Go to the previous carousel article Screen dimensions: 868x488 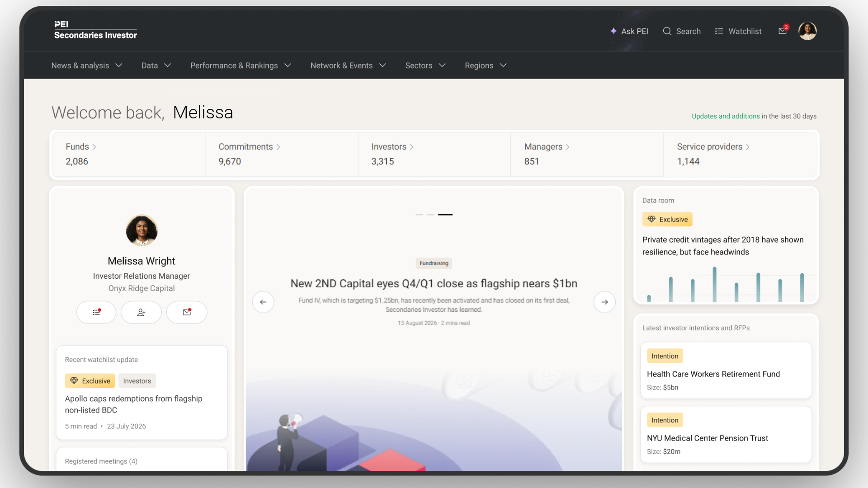click(263, 302)
